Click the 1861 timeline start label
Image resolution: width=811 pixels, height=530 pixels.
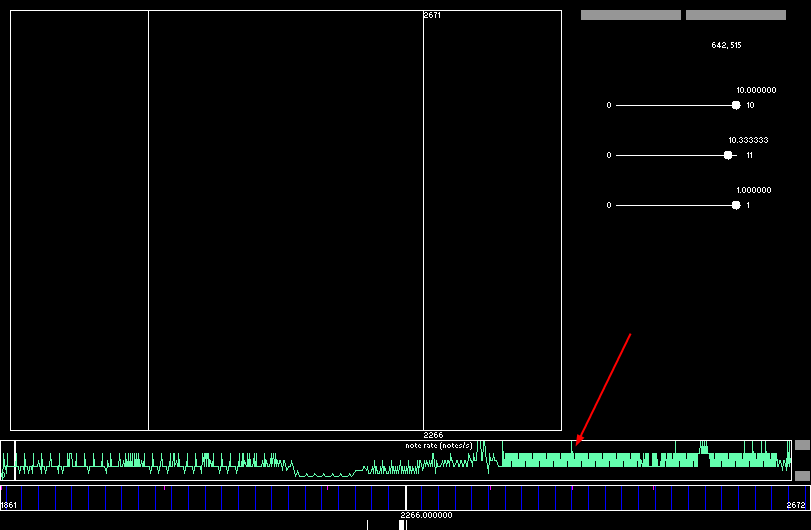(8, 505)
